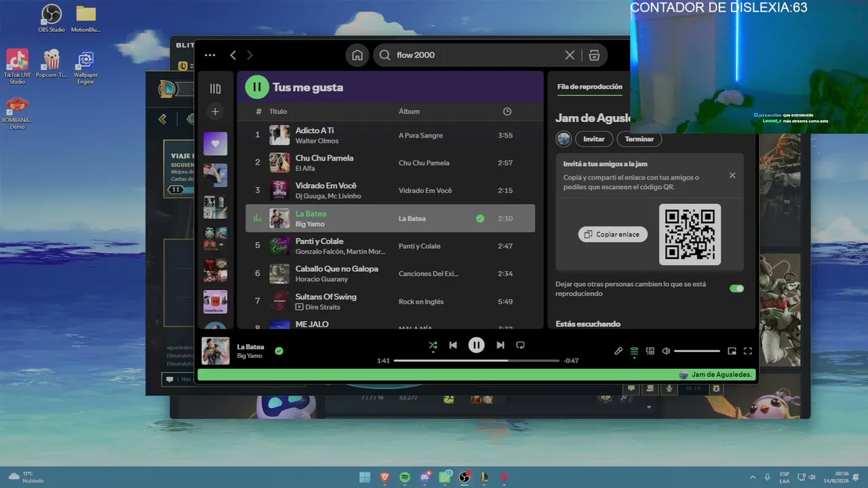Select 'Vidrado Em Você' track
This screenshot has height=488, width=868.
390,190
